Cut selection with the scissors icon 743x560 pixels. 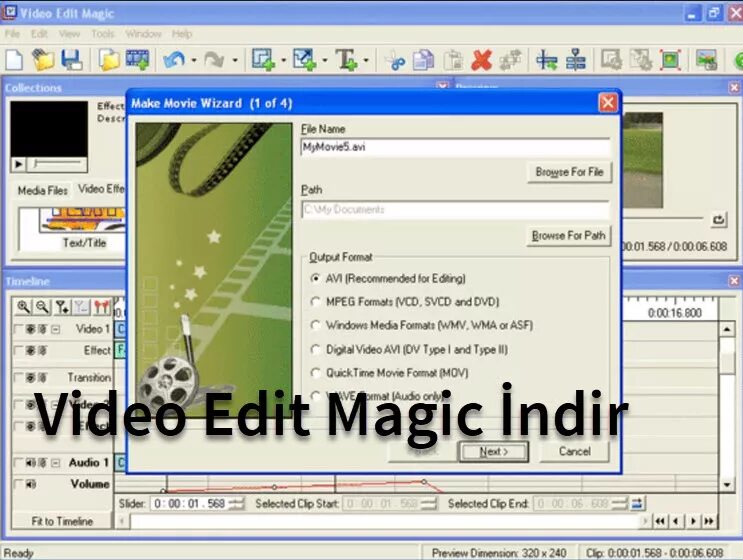click(x=395, y=60)
